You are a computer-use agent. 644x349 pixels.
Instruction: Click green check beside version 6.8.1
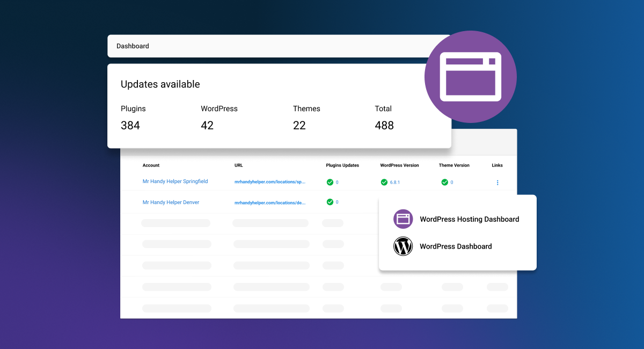coord(384,183)
